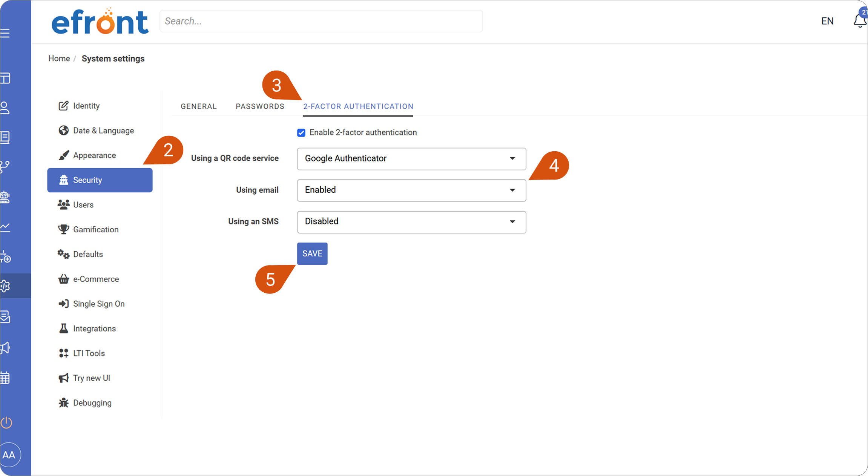Screen dimensions: 868x476
Task: Open the AA user avatar
Action: click(x=9, y=455)
